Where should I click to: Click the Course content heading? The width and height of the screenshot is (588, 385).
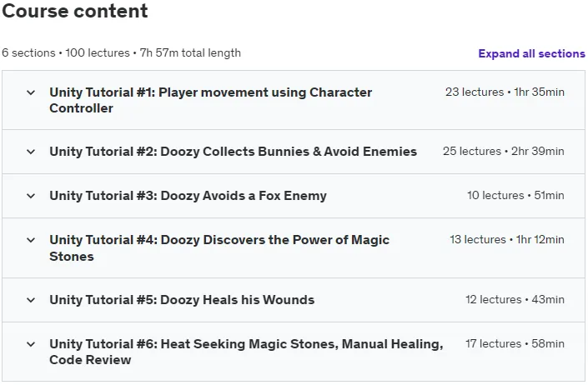[75, 11]
